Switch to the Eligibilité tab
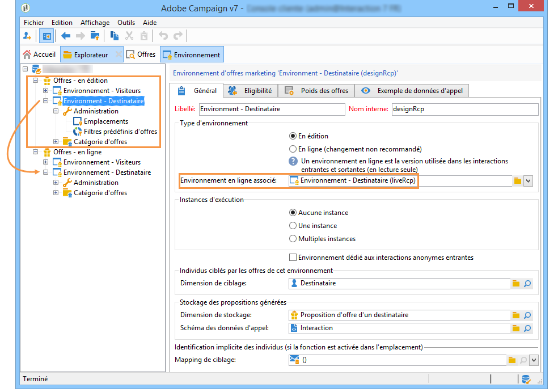 pos(251,91)
